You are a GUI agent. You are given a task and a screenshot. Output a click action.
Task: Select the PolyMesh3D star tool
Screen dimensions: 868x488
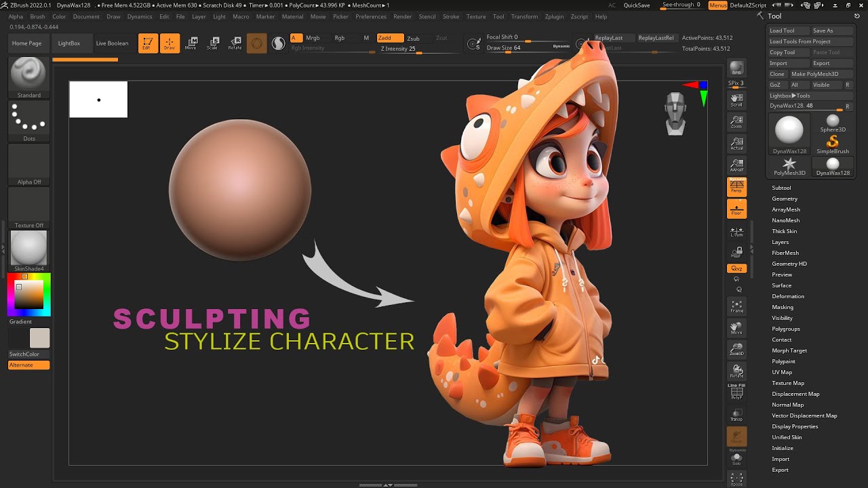789,166
